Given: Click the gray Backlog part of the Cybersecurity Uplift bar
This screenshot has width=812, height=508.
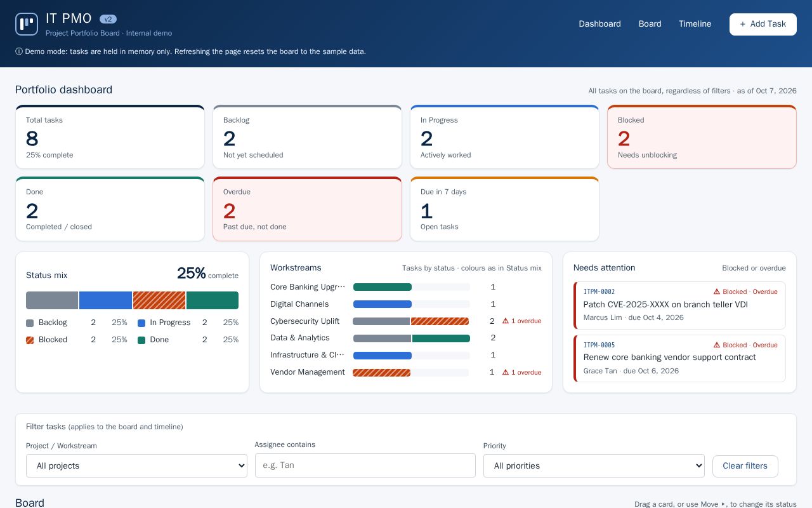Looking at the screenshot, I should [381, 321].
